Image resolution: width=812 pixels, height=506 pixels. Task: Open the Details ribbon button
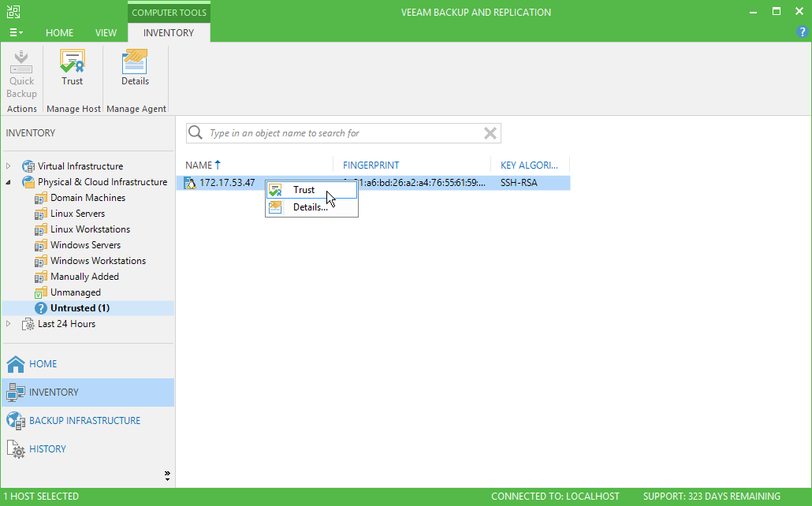(135, 68)
